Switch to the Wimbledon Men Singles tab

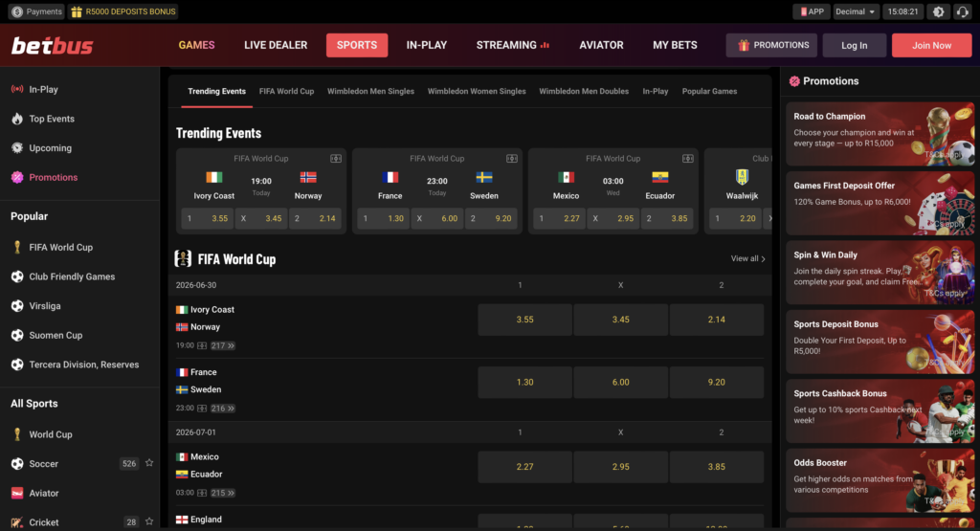coord(370,91)
